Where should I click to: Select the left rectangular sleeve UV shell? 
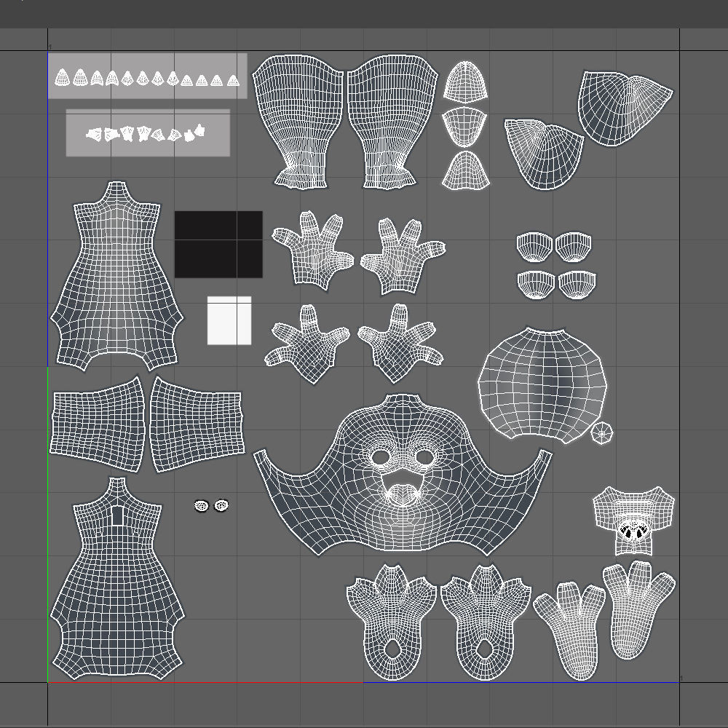98,424
